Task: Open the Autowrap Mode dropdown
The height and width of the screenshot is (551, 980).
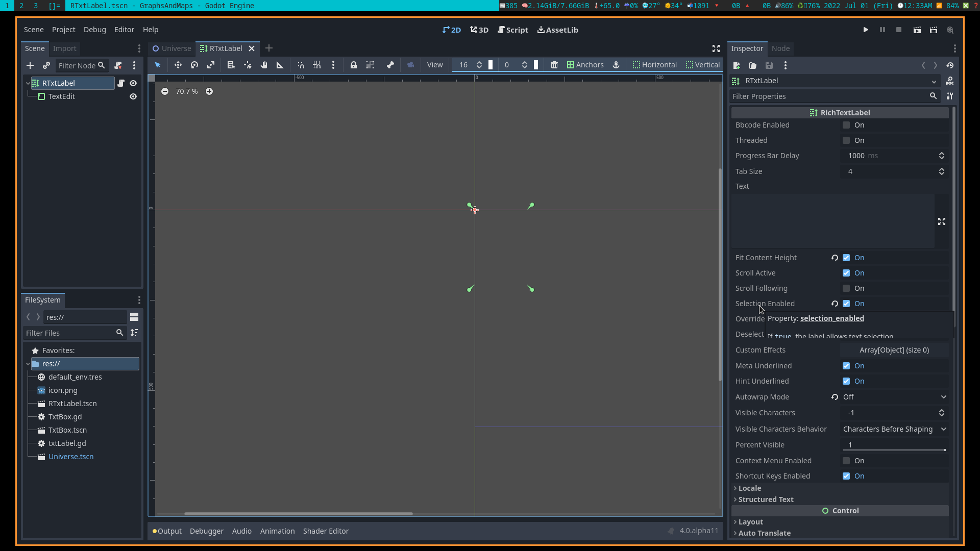Action: (x=892, y=396)
